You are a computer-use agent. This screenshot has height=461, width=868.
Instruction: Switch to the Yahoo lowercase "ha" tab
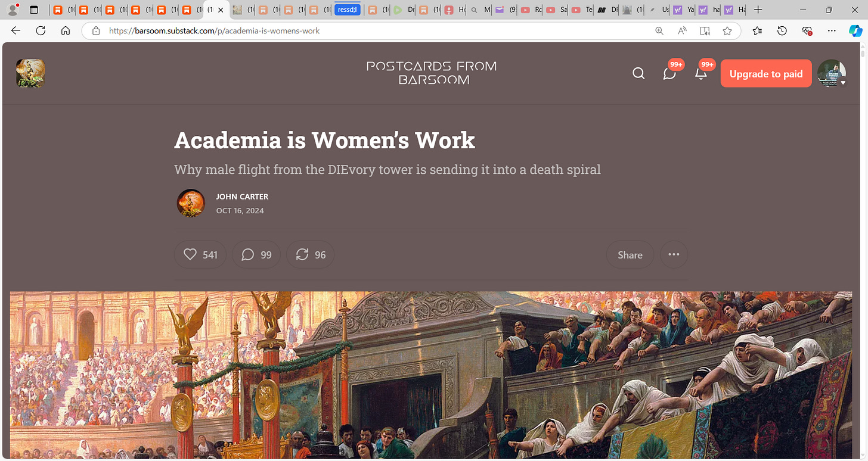[709, 10]
